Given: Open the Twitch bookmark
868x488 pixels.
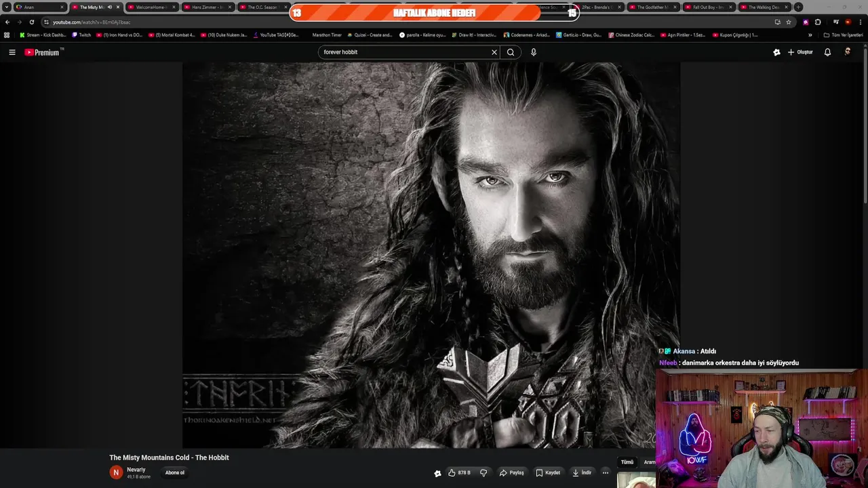Looking at the screenshot, I should tap(81, 35).
